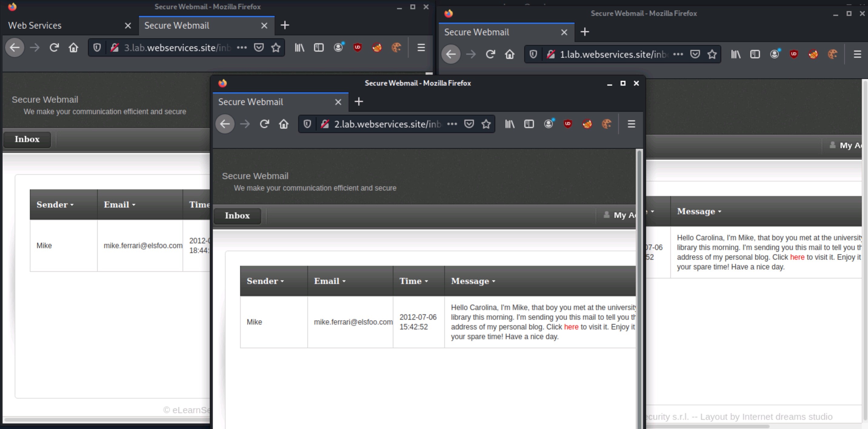Click the 2.lab.webservices.site address field
Image resolution: width=868 pixels, height=429 pixels.
388,124
